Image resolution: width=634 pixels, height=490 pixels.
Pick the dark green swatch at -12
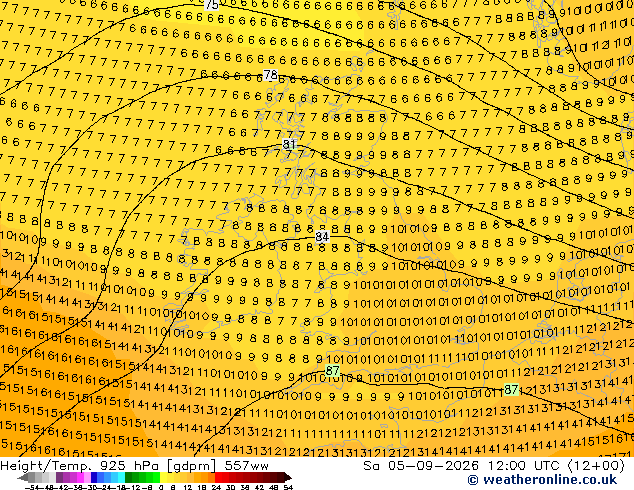129,477
